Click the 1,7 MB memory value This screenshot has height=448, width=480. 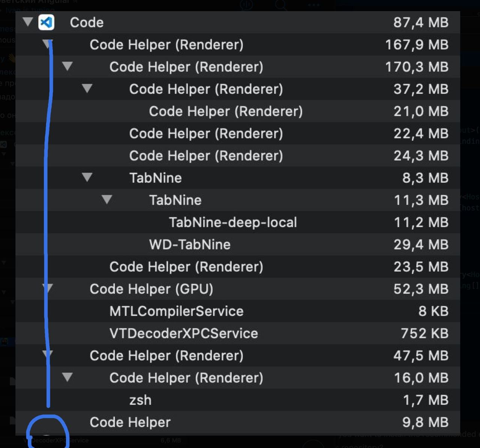(x=426, y=400)
